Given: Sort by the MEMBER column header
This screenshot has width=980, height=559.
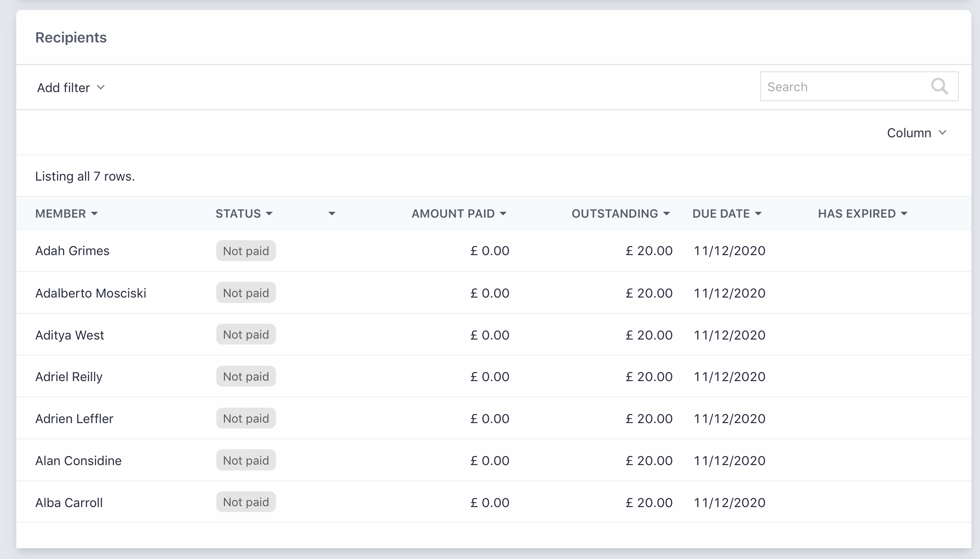Looking at the screenshot, I should [x=66, y=214].
